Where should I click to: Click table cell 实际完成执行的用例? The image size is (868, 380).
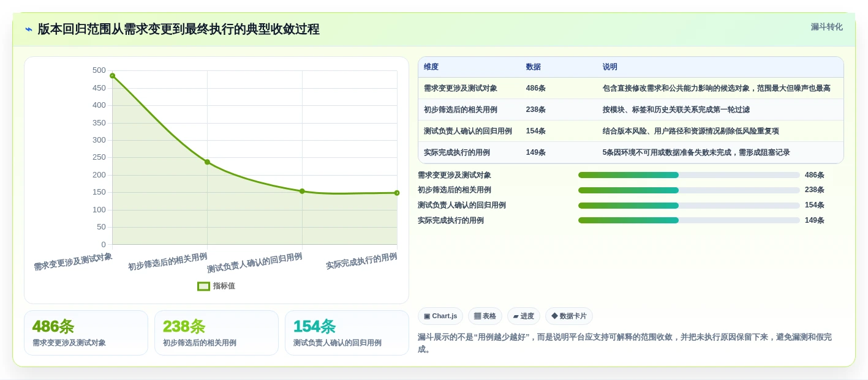(457, 152)
